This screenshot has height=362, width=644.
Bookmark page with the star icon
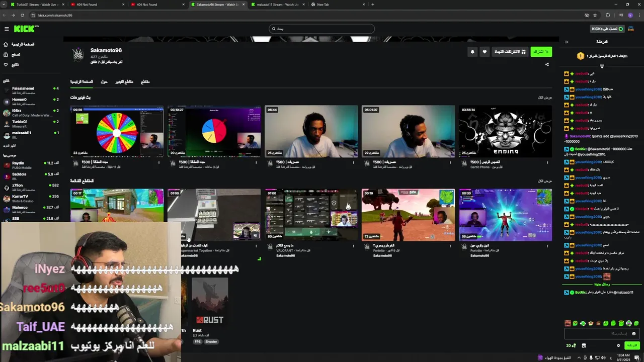(x=595, y=15)
